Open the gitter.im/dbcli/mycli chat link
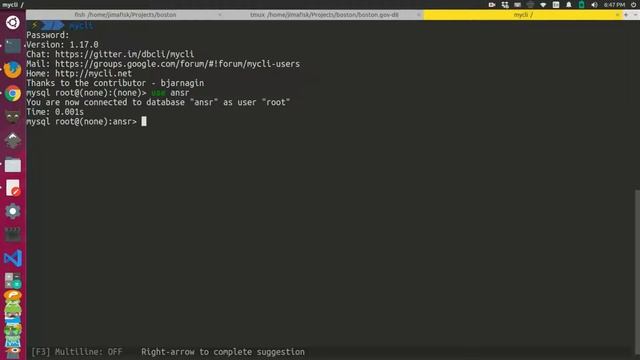The height and width of the screenshot is (360, 640). [124, 54]
